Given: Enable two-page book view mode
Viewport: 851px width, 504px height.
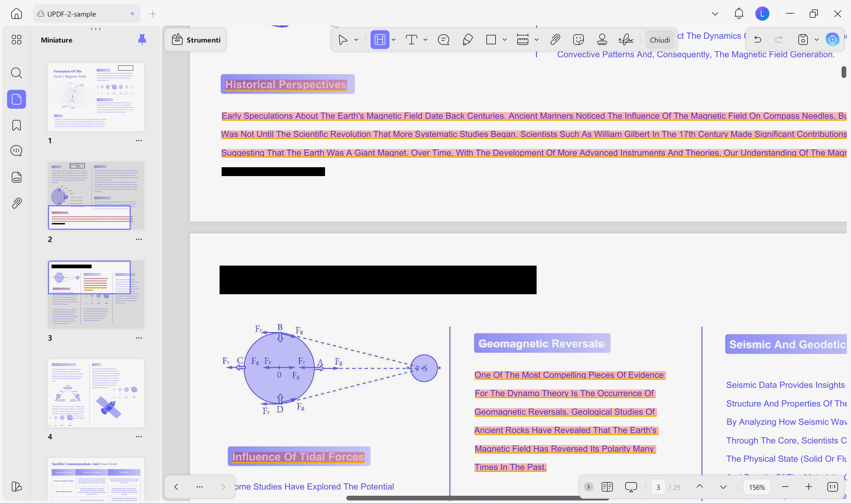Looking at the screenshot, I should [607, 487].
